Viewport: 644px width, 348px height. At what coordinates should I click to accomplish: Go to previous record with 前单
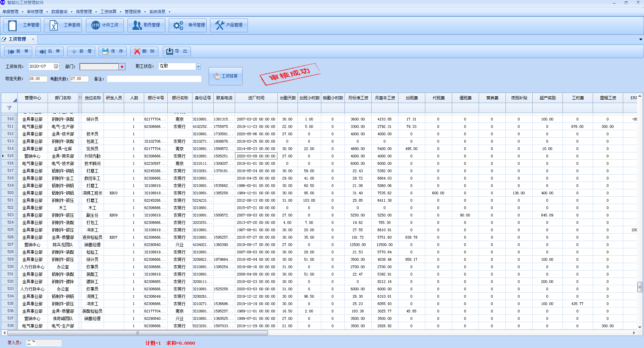tap(18, 51)
